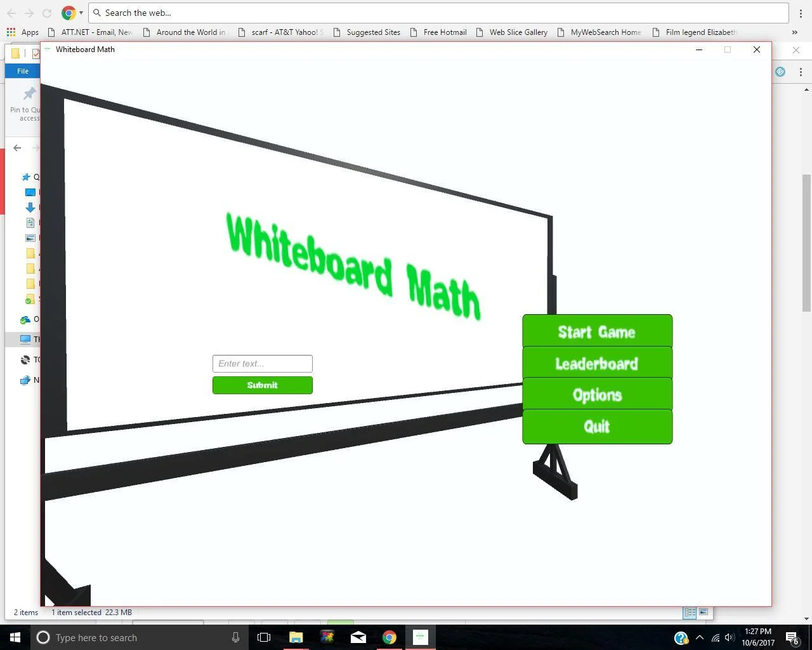Switch Explorer to large icons view
This screenshot has height=650, width=812.
click(704, 613)
